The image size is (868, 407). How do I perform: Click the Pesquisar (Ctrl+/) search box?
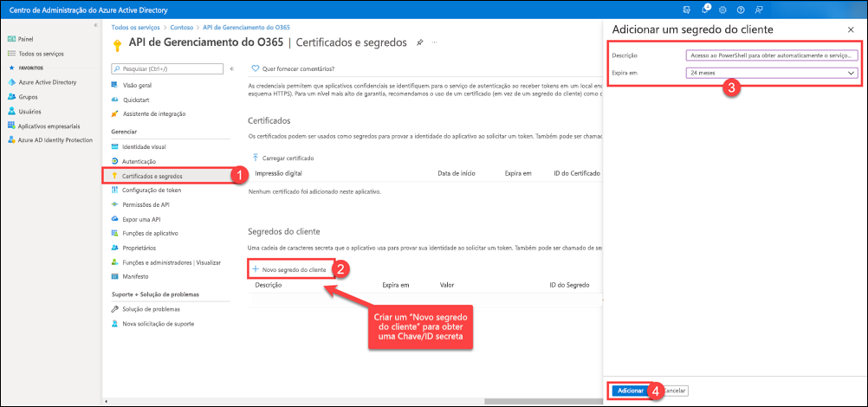pos(167,68)
